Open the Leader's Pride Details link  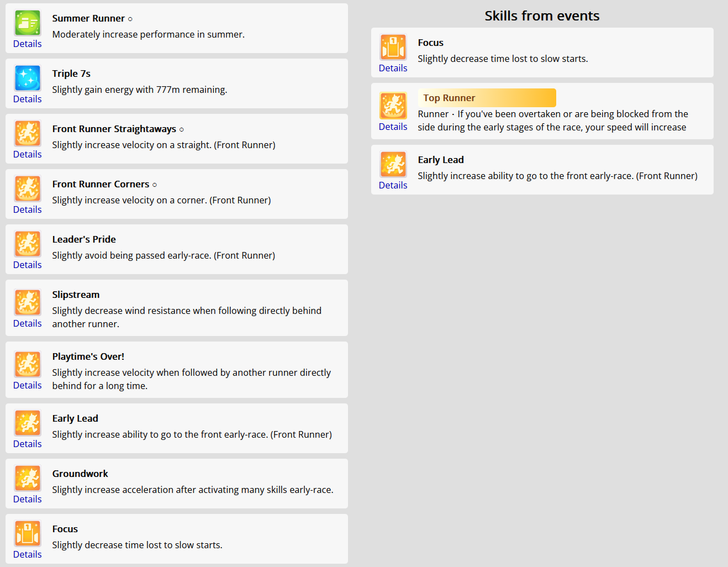tap(28, 265)
